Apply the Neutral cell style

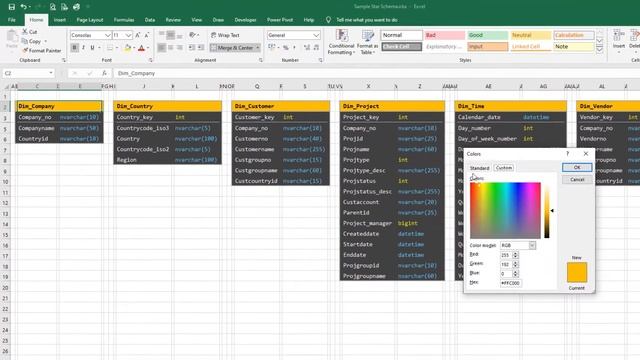[x=530, y=35]
